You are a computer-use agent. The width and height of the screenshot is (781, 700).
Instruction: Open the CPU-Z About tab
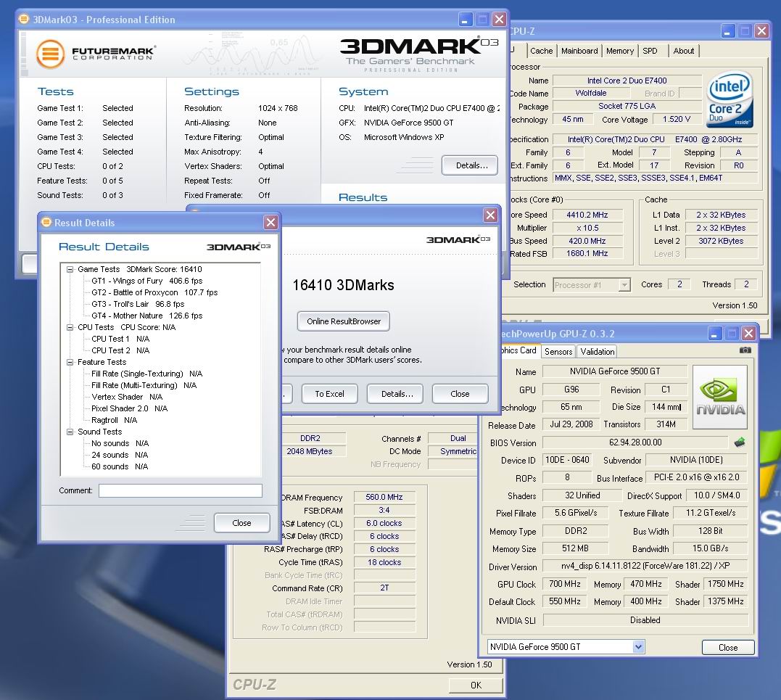[683, 51]
